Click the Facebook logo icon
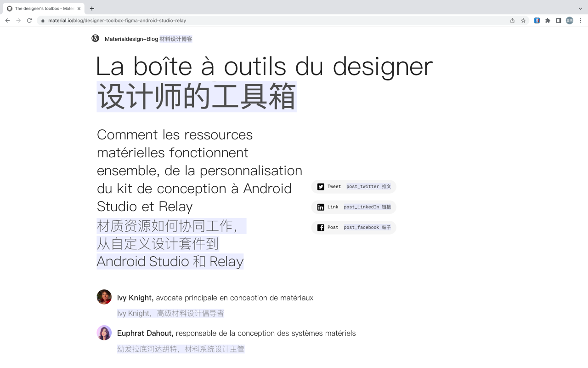 pos(321,227)
